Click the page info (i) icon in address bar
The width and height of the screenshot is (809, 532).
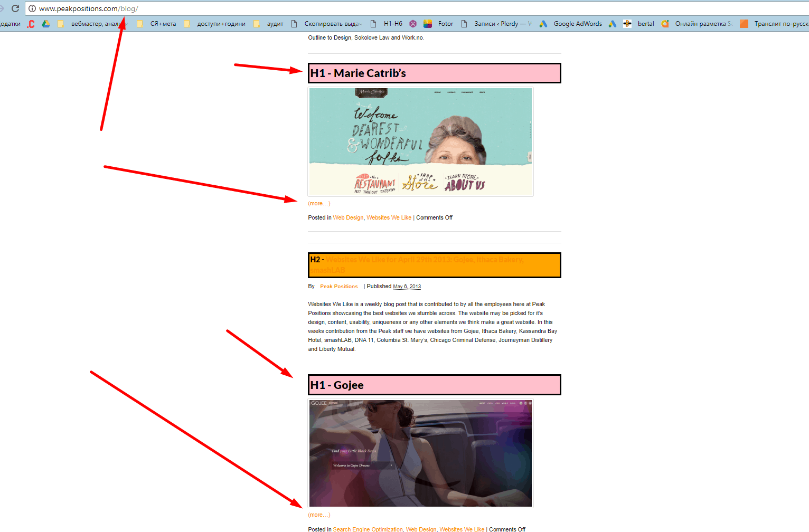click(32, 8)
